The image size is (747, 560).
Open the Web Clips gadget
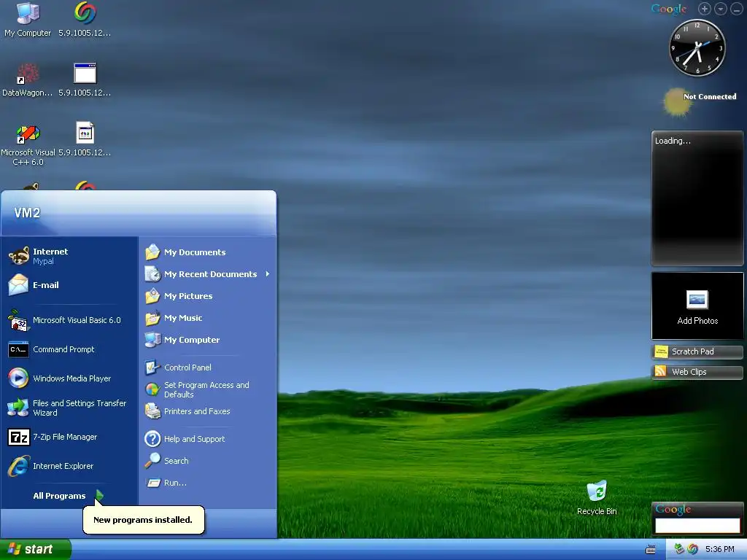(697, 372)
